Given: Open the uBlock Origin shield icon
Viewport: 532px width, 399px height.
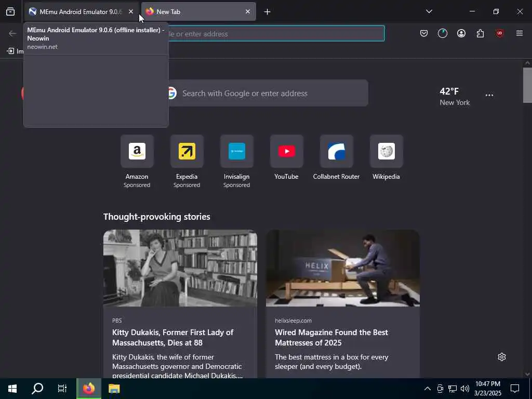Looking at the screenshot, I should (x=499, y=33).
